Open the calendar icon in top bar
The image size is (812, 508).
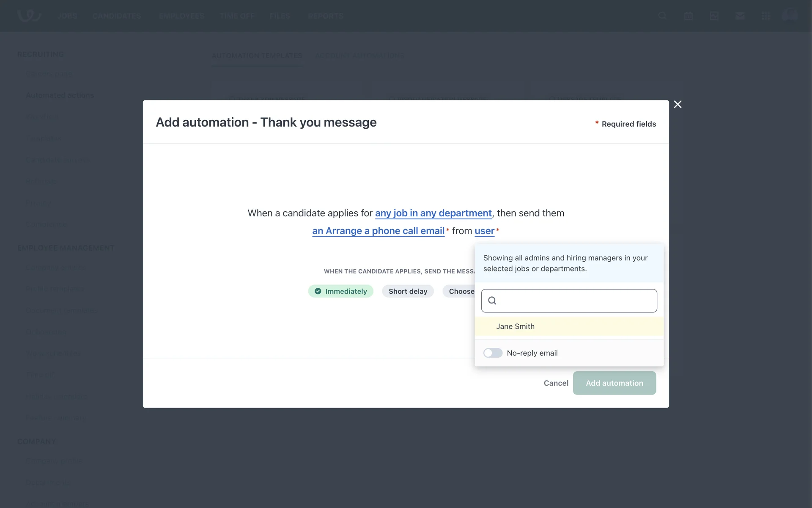click(x=688, y=16)
